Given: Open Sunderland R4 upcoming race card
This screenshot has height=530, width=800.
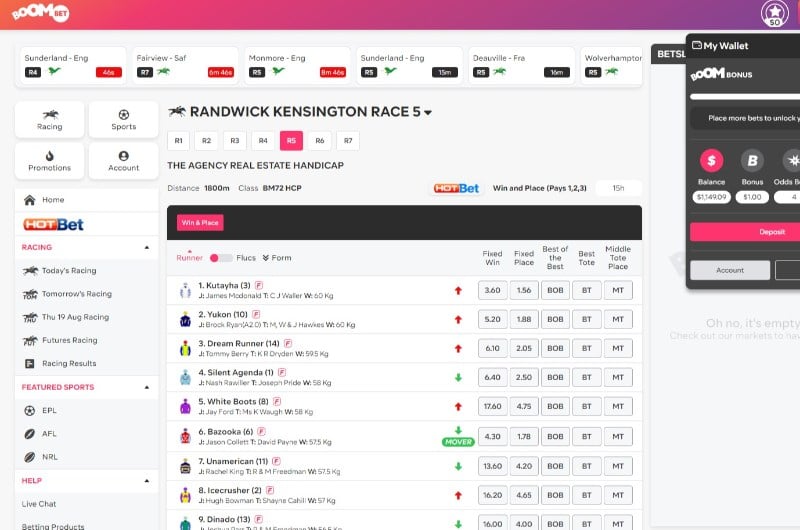Looking at the screenshot, I should (73, 66).
